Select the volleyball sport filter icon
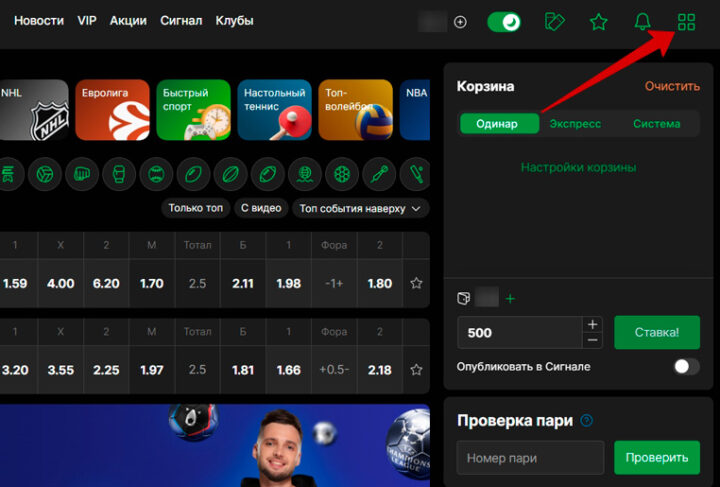This screenshot has height=487, width=720. click(x=43, y=174)
